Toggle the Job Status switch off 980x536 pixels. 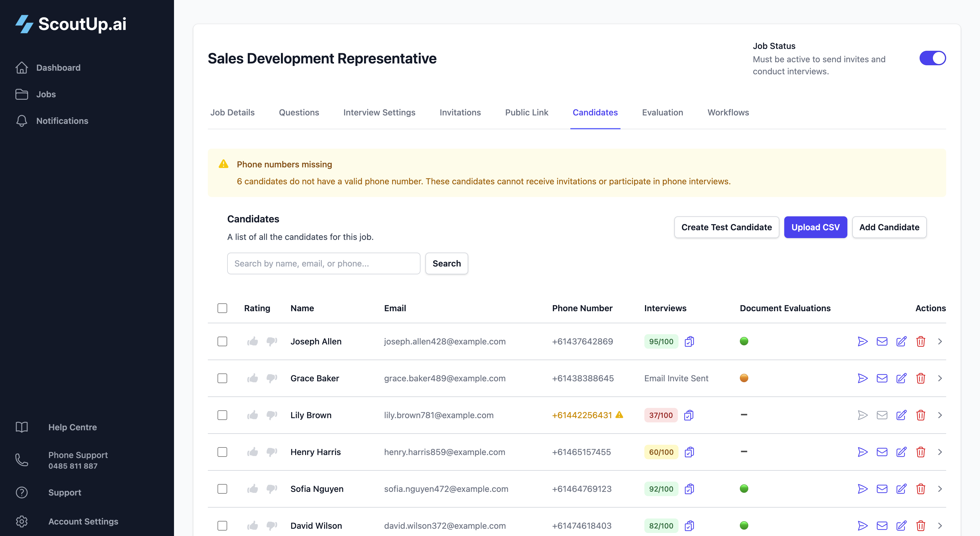click(933, 58)
